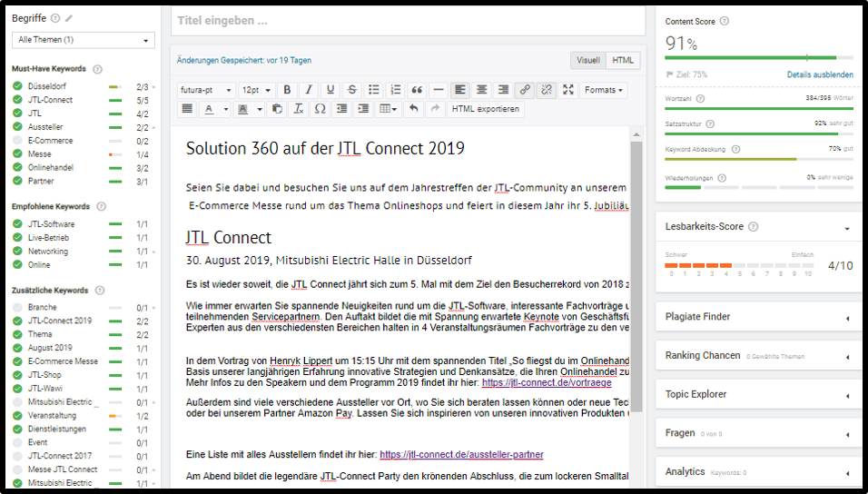Collapse the Lesbarkeits-Score panel

point(847,228)
